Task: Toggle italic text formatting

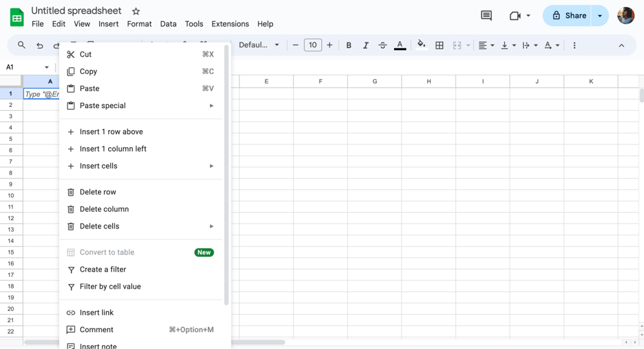Action: (366, 45)
